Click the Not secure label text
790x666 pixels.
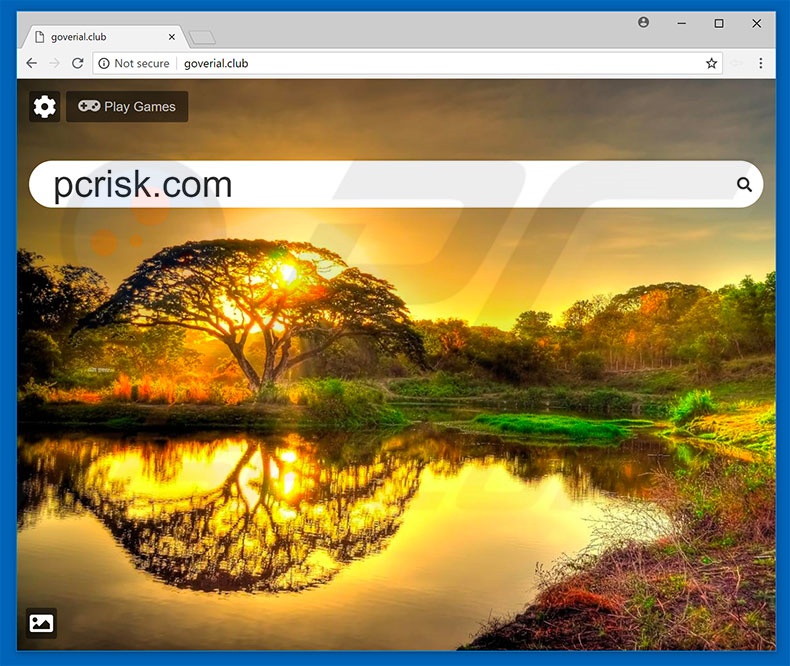142,63
